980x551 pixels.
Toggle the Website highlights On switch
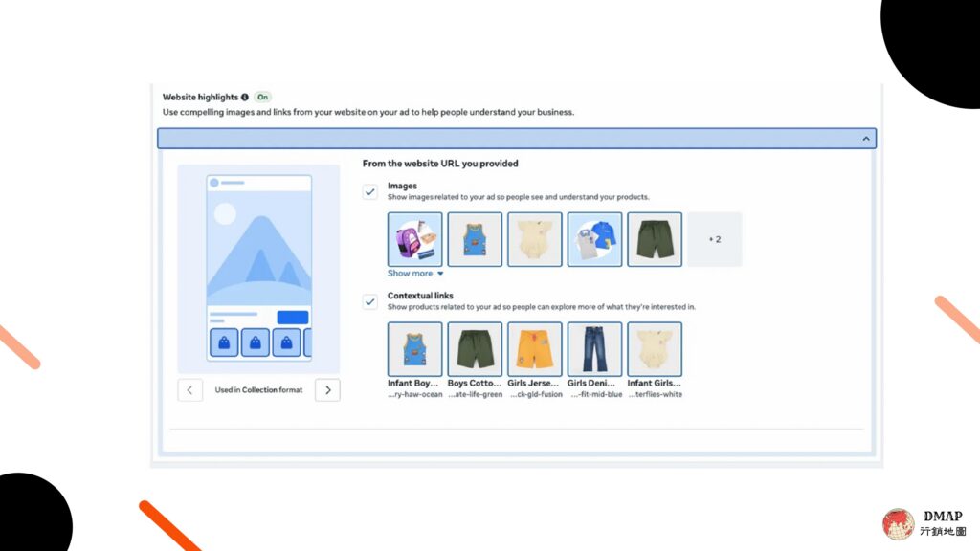[x=262, y=97]
